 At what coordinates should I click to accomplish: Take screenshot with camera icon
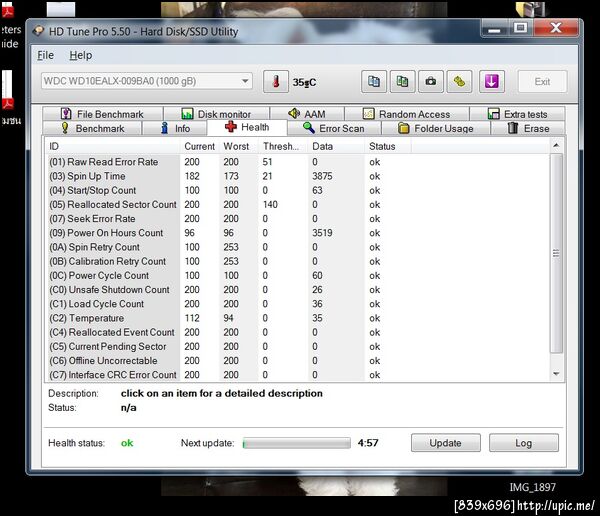[x=431, y=82]
